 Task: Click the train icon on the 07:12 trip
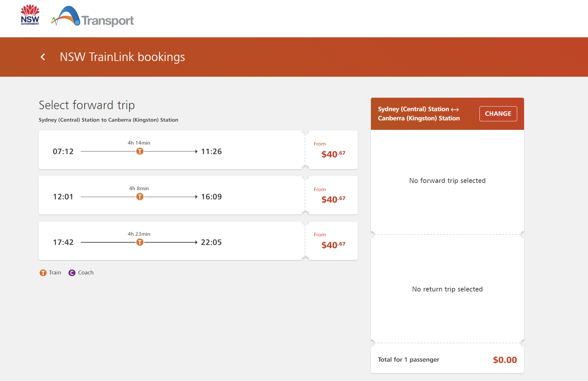click(x=140, y=151)
